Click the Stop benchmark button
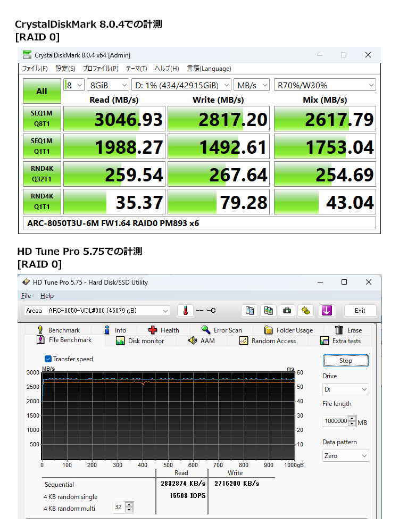 click(345, 361)
